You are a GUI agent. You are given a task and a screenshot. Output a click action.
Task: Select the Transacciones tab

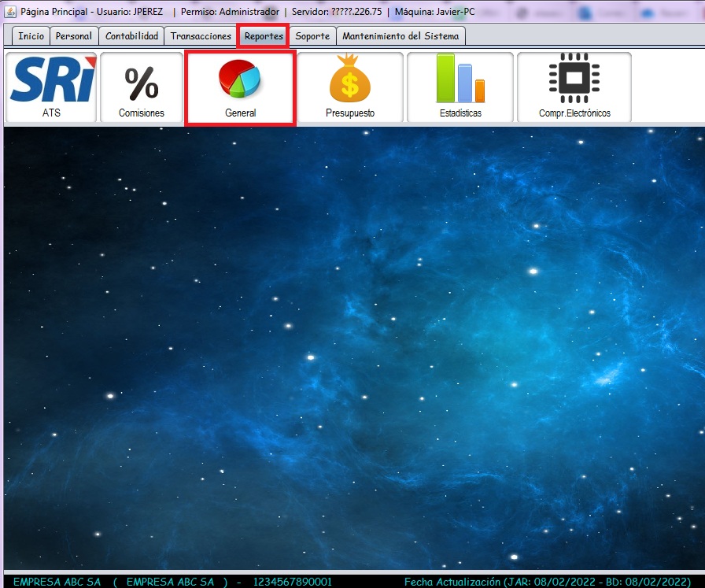(x=201, y=36)
